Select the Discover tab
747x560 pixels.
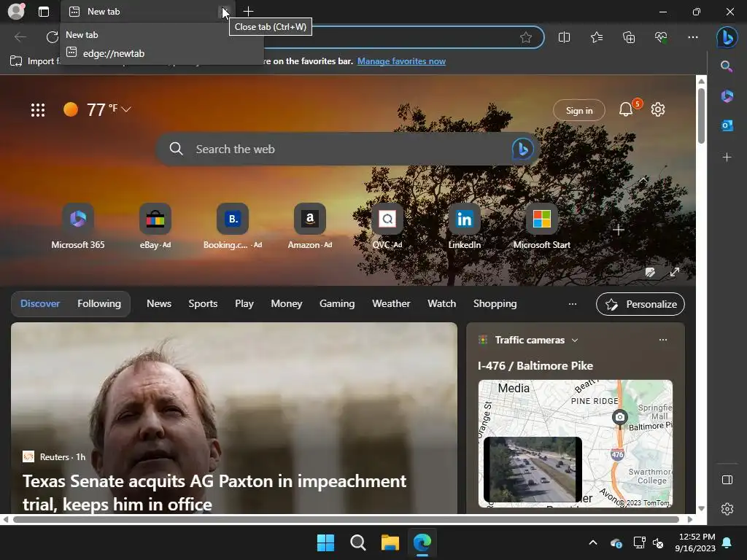click(x=40, y=304)
